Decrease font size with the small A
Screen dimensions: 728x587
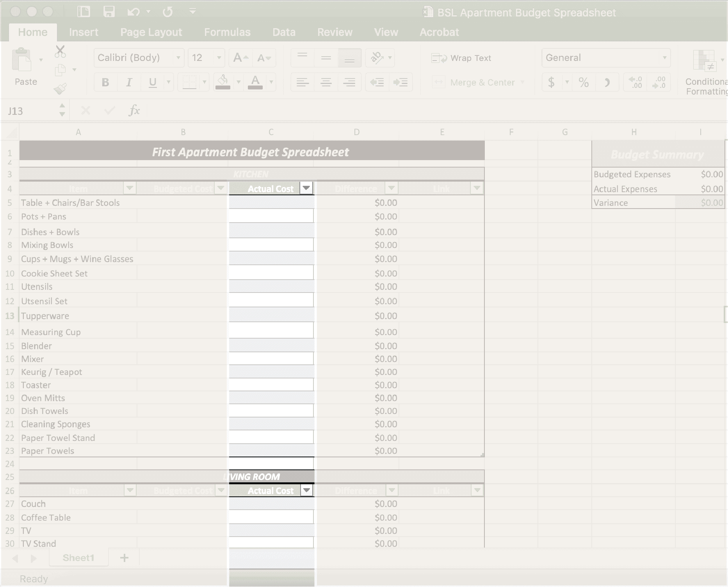[x=264, y=58]
